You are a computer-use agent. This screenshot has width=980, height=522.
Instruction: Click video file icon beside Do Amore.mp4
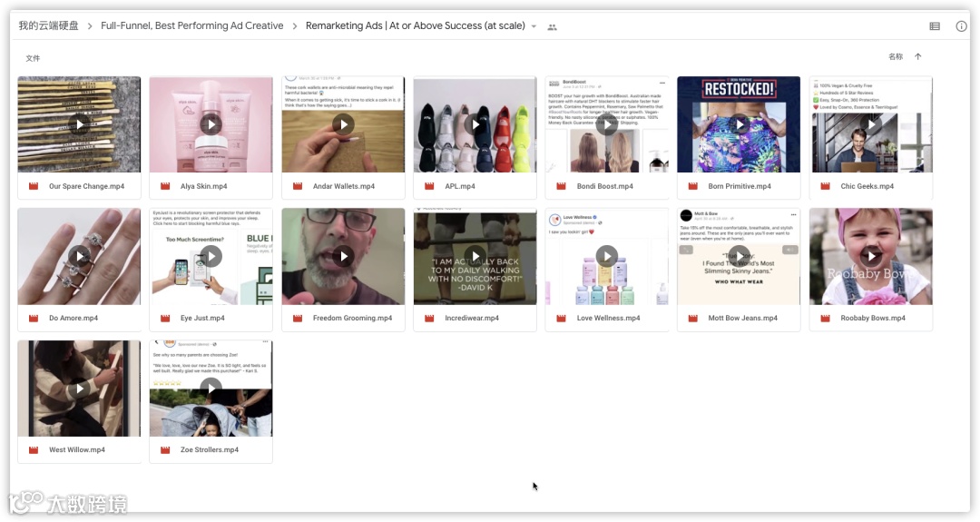[x=34, y=319]
